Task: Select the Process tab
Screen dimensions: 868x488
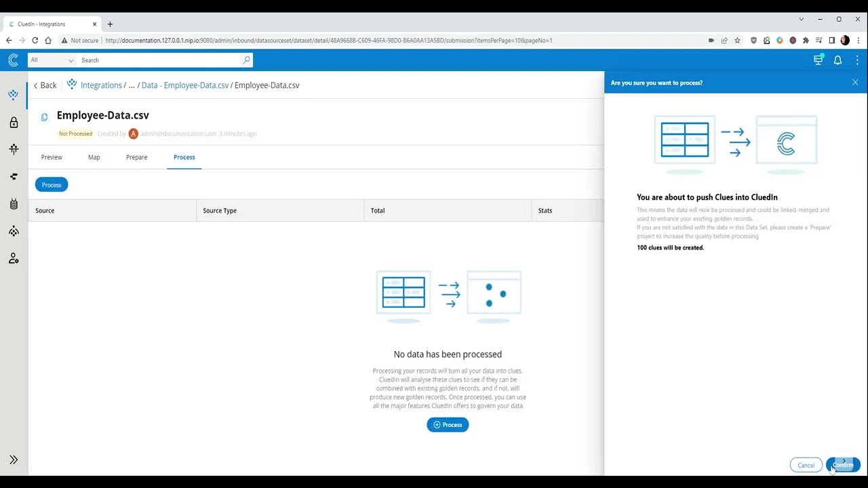Action: 184,157
